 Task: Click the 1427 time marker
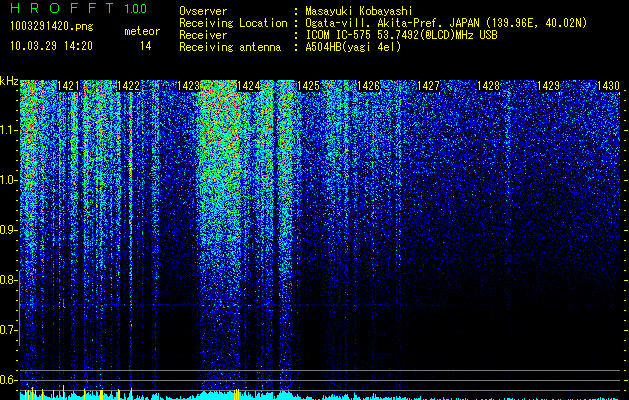(428, 86)
